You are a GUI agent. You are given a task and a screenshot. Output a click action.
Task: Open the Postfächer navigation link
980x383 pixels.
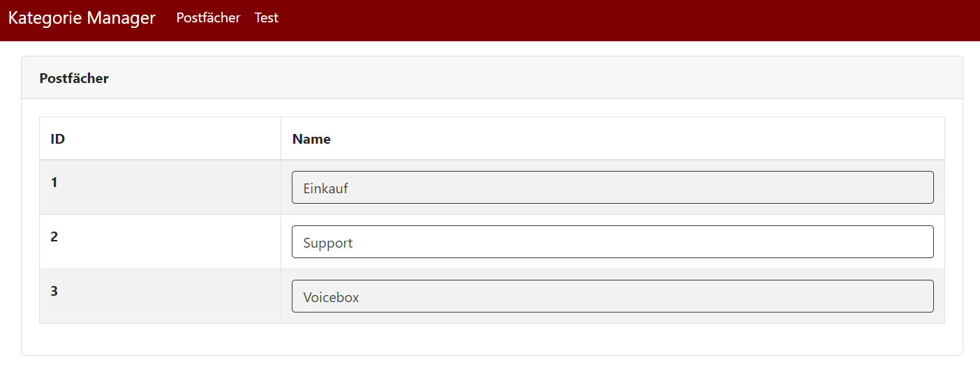(208, 18)
